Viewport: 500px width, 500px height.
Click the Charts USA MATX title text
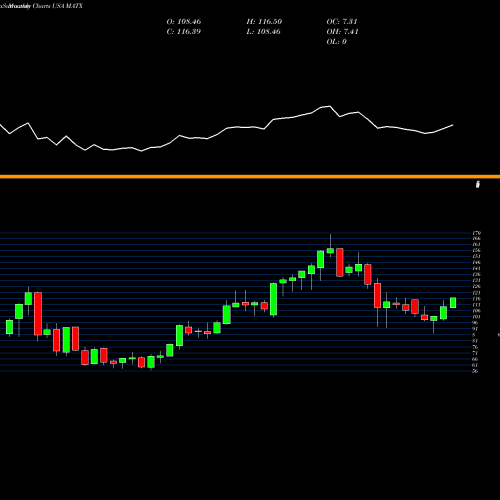coord(58,6)
